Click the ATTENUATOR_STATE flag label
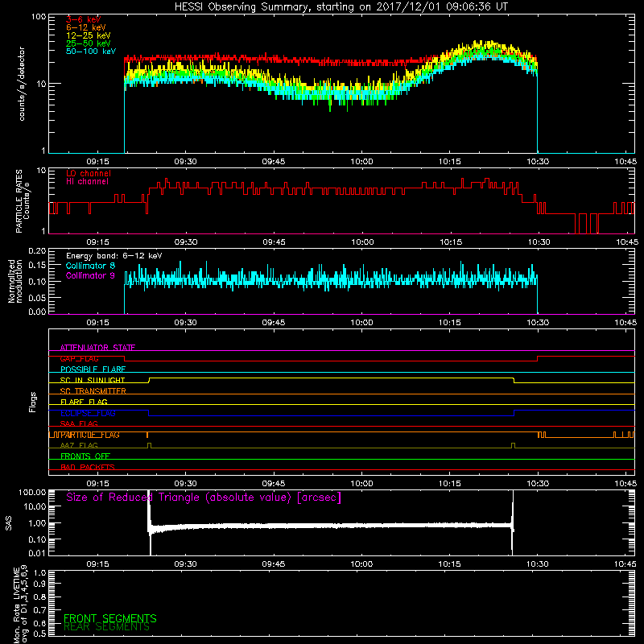644x644 pixels. pos(97,348)
